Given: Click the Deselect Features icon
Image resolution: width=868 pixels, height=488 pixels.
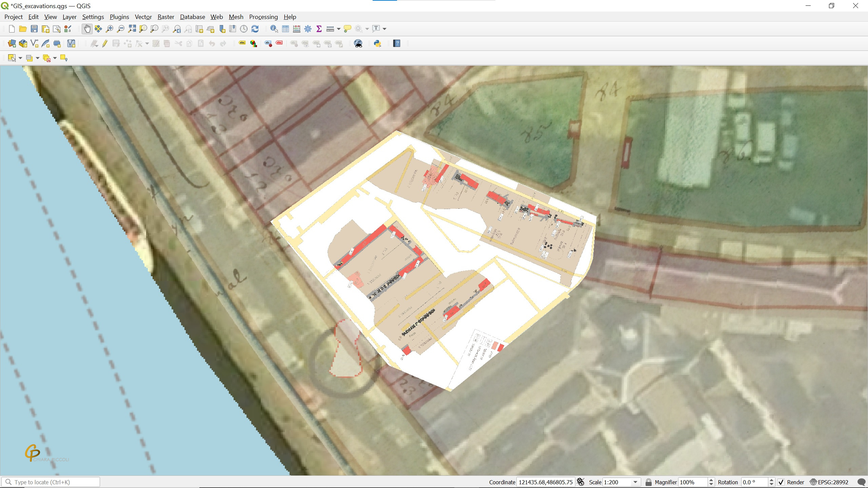Looking at the screenshot, I should 46,58.
